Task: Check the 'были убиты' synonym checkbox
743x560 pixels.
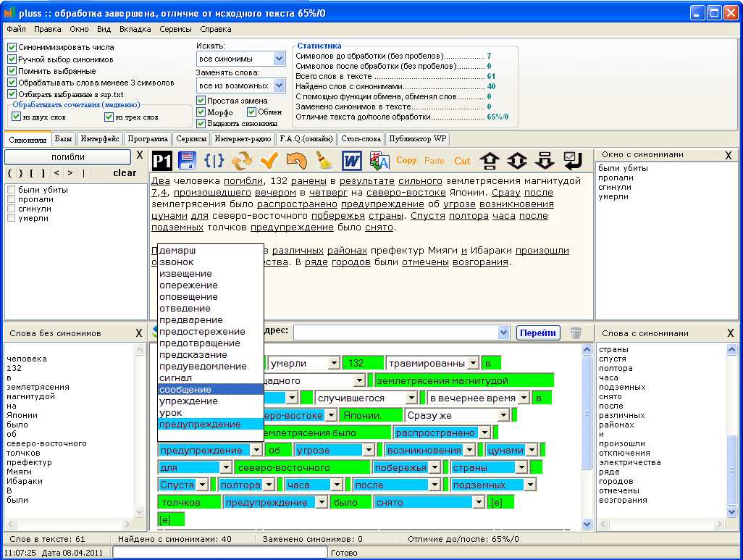Action: [12, 190]
